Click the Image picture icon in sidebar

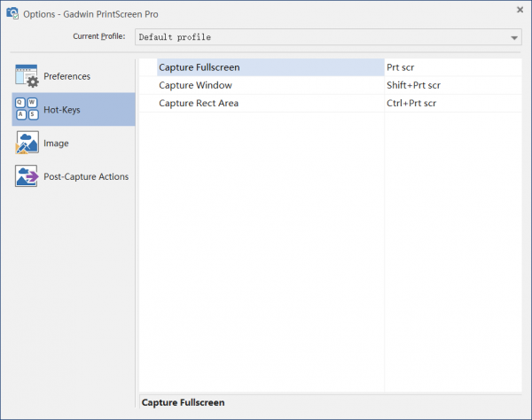point(27,143)
